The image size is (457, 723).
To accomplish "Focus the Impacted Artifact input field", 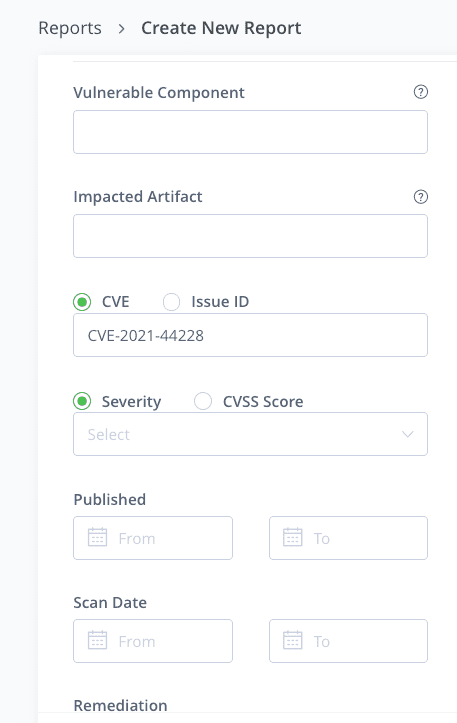I will [x=250, y=236].
